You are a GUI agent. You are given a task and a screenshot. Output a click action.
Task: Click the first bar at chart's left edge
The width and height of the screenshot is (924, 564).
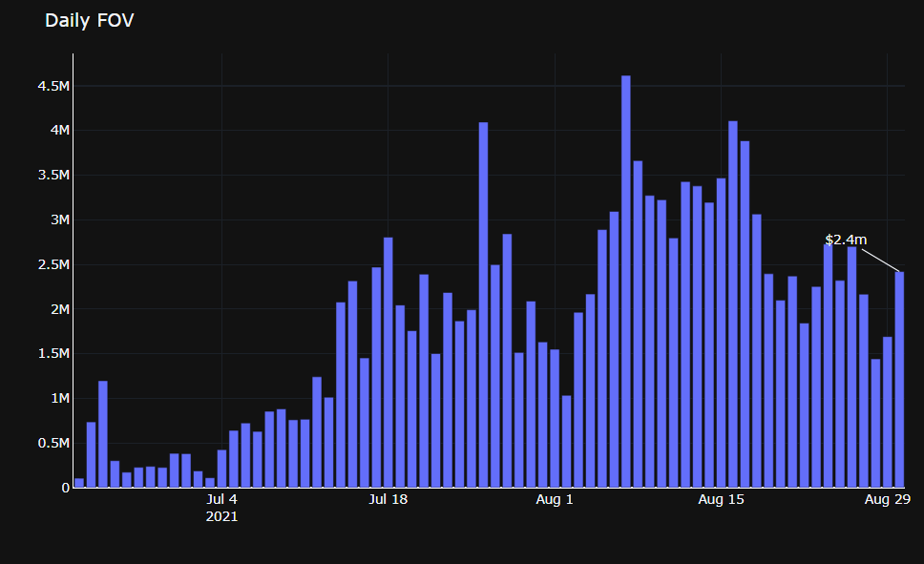tap(79, 483)
